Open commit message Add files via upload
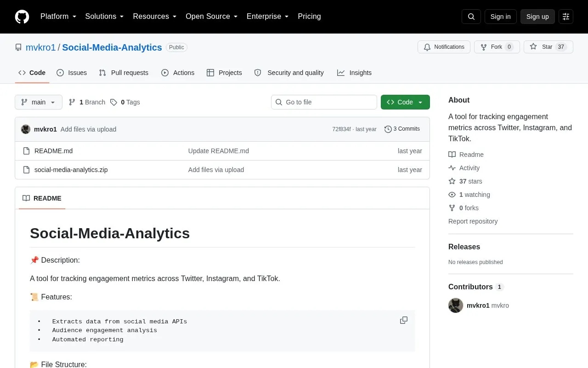 pos(88,129)
